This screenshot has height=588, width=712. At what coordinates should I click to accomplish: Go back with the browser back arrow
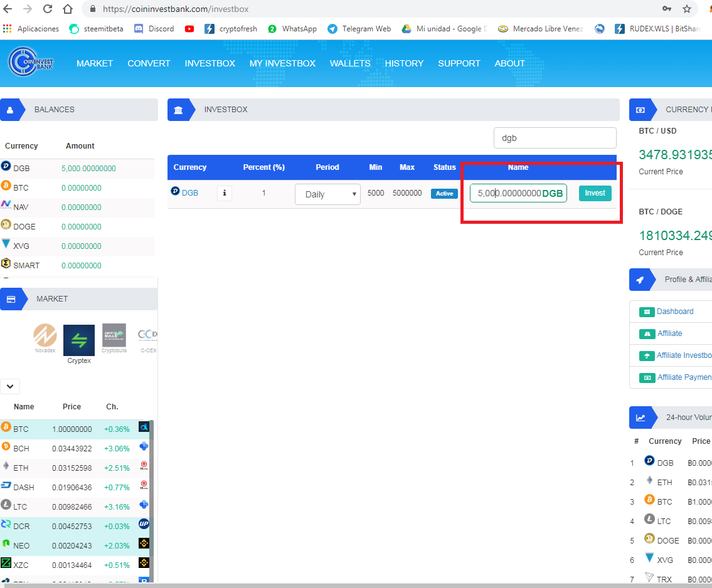[8, 9]
